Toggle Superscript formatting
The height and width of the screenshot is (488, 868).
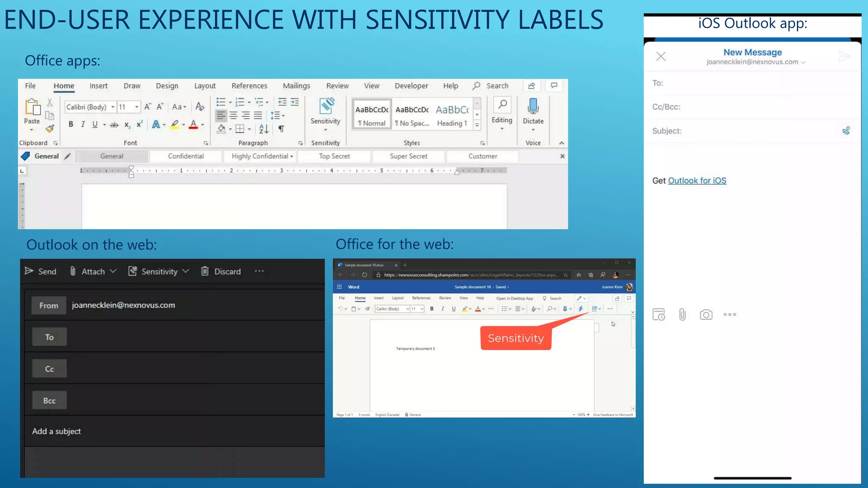coord(139,124)
